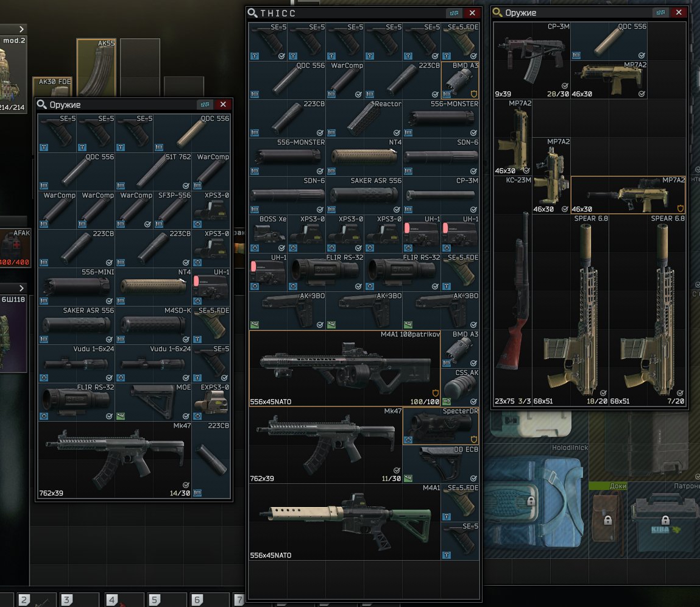
Task: Select SDN-6 suppressor beside NT4
Action: (441, 157)
